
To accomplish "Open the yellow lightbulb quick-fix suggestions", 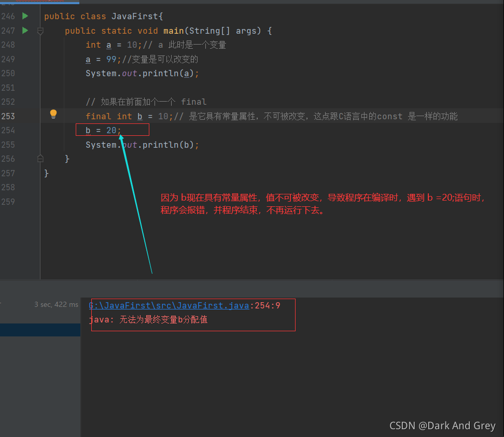I will click(53, 114).
